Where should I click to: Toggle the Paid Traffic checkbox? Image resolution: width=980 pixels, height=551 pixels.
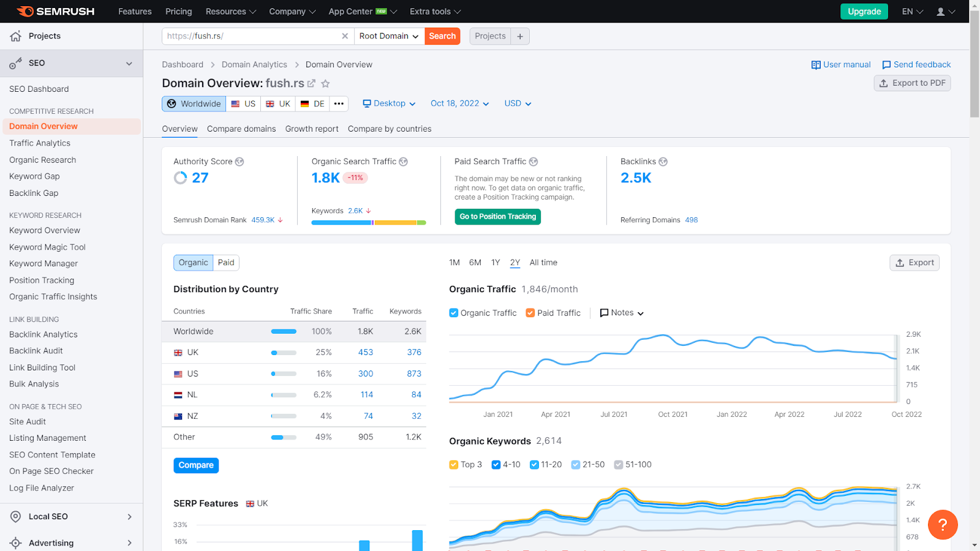530,313
